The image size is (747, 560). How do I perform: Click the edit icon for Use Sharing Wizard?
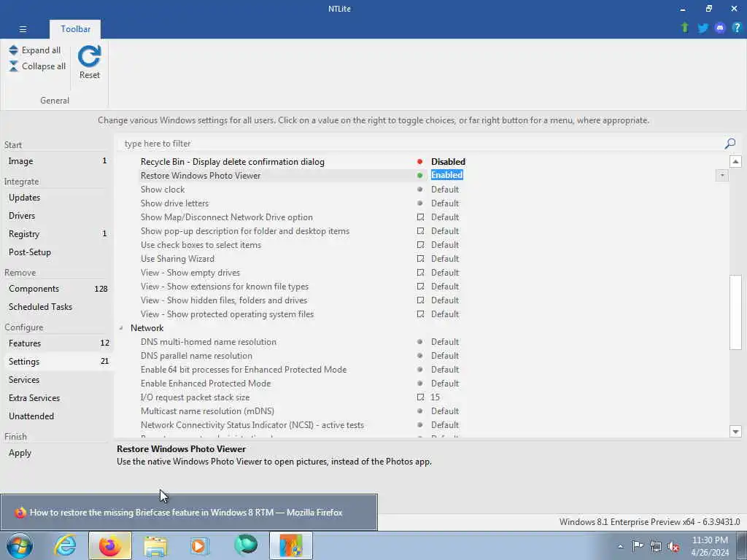click(x=420, y=258)
